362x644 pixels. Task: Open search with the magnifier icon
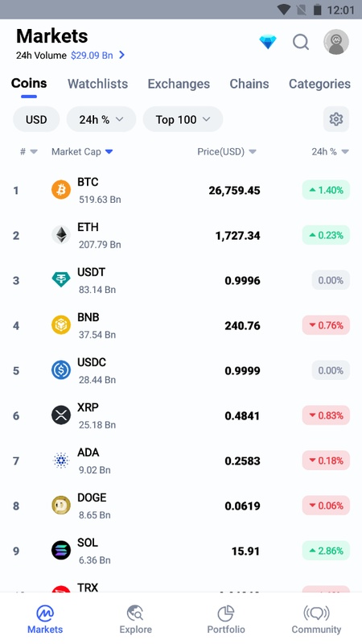301,42
